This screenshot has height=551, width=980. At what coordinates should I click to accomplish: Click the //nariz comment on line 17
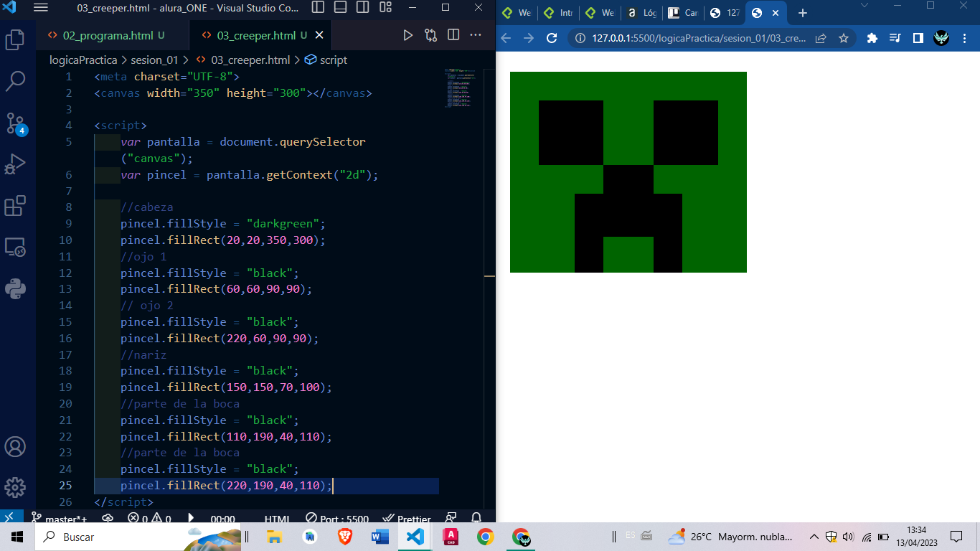pos(143,354)
